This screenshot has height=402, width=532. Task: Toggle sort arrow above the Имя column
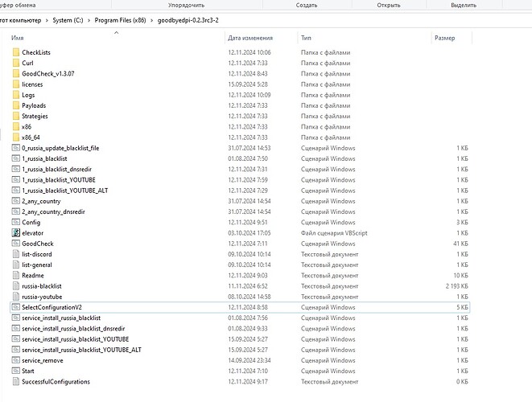117,32
